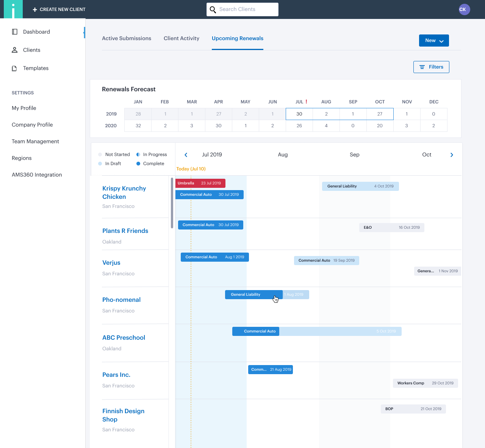Click the magnifier icon in the search box

click(x=213, y=9)
